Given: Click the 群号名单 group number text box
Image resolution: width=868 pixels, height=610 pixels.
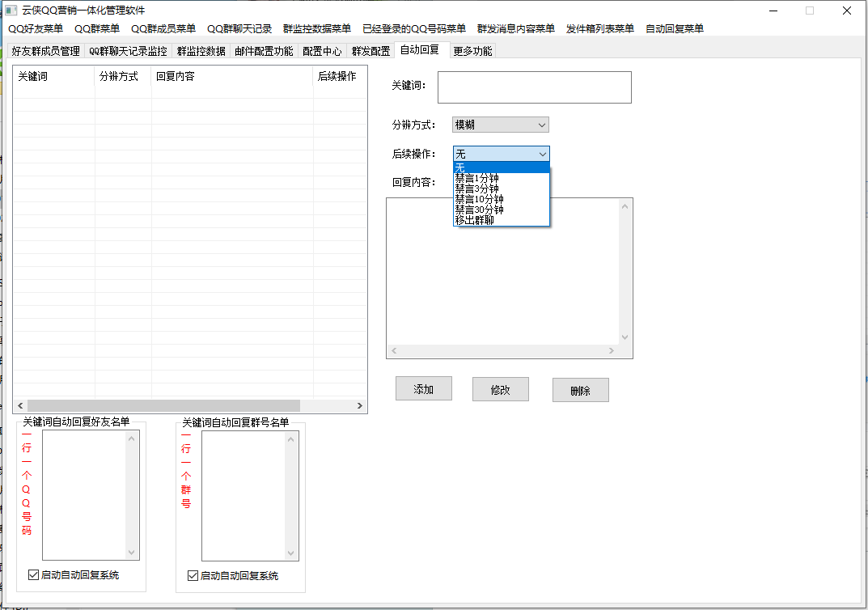Looking at the screenshot, I should [243, 495].
